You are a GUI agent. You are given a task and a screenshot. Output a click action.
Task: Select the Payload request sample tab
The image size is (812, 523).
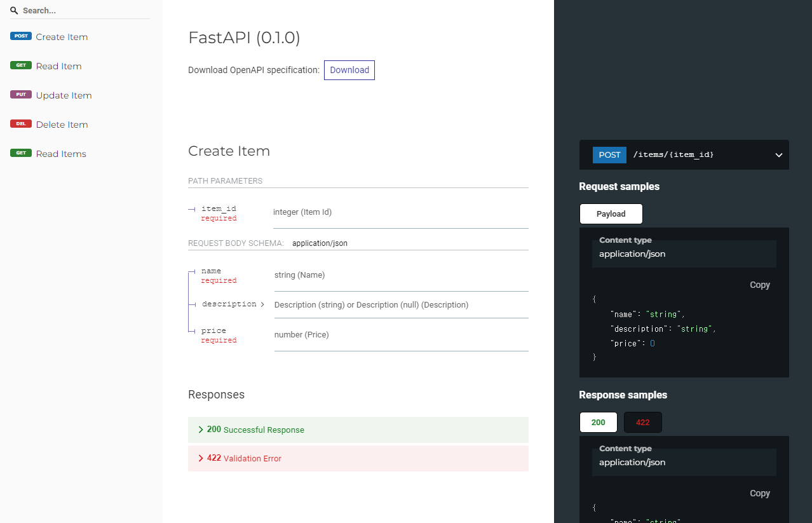(x=611, y=214)
